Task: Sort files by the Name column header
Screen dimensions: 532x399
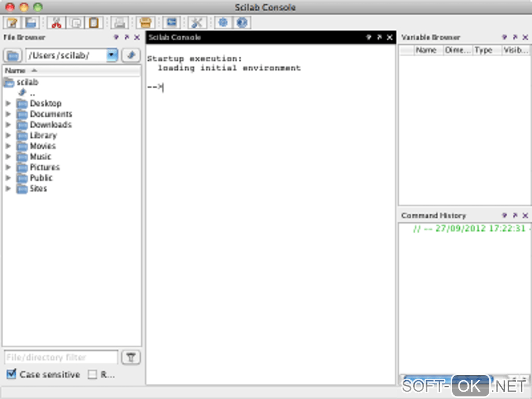Action: tap(71, 70)
